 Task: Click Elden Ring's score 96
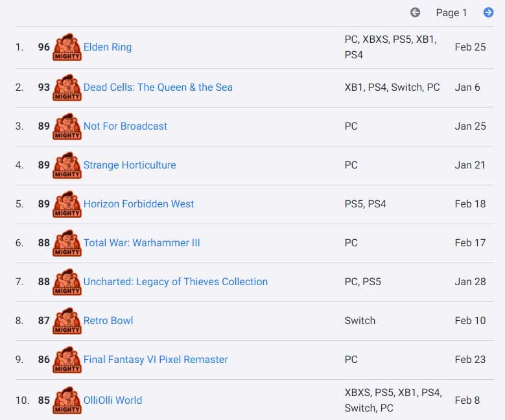click(44, 47)
